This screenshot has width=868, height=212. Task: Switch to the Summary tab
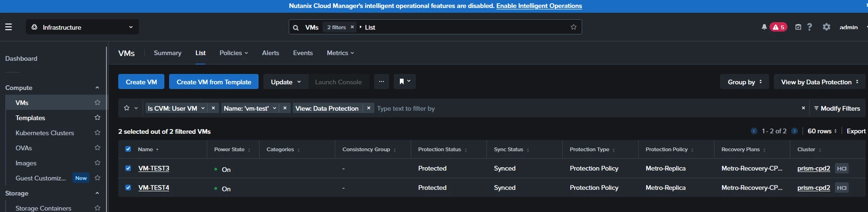[x=168, y=53]
